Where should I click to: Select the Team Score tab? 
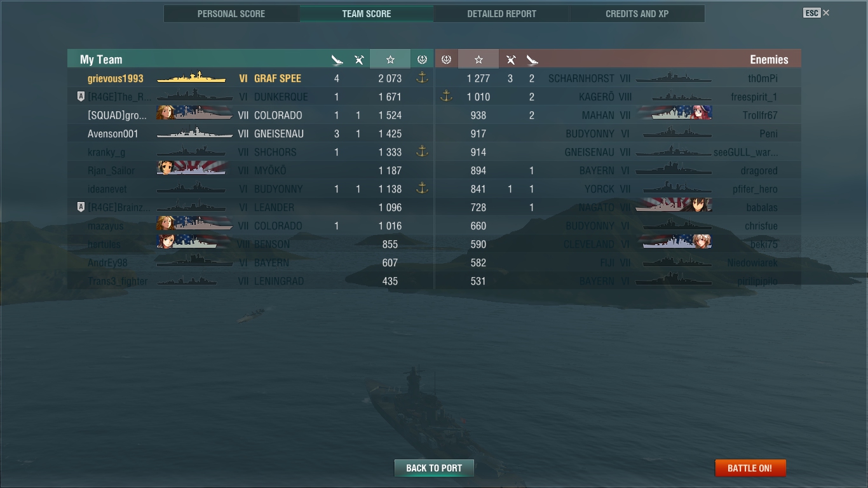[367, 13]
